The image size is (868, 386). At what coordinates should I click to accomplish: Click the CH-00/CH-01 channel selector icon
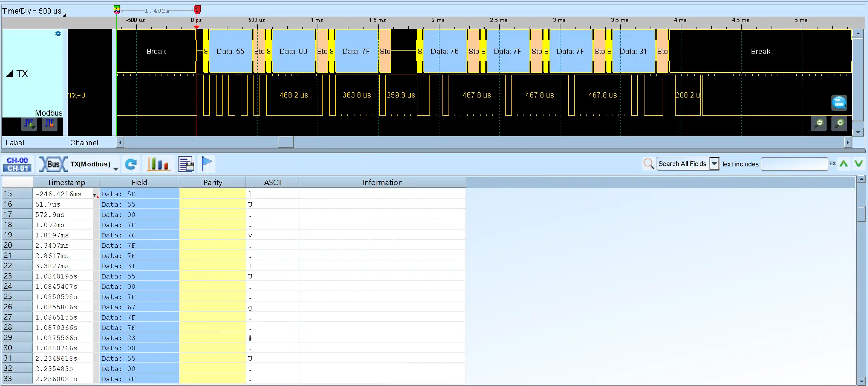pyautogui.click(x=17, y=164)
